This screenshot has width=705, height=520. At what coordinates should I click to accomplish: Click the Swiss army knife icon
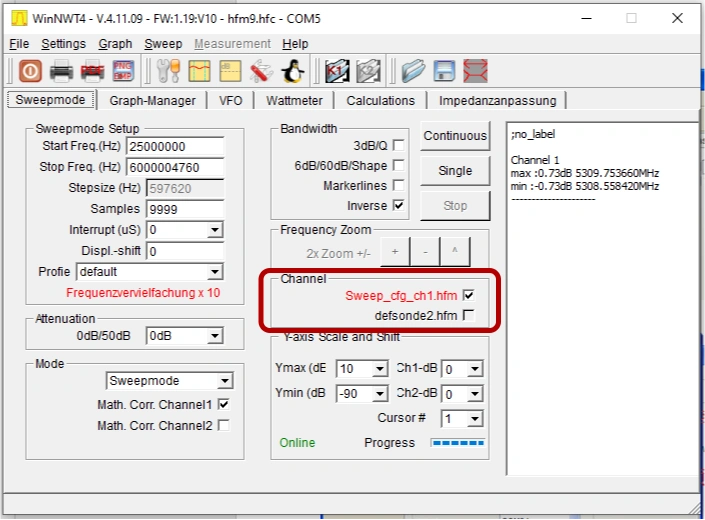[261, 71]
